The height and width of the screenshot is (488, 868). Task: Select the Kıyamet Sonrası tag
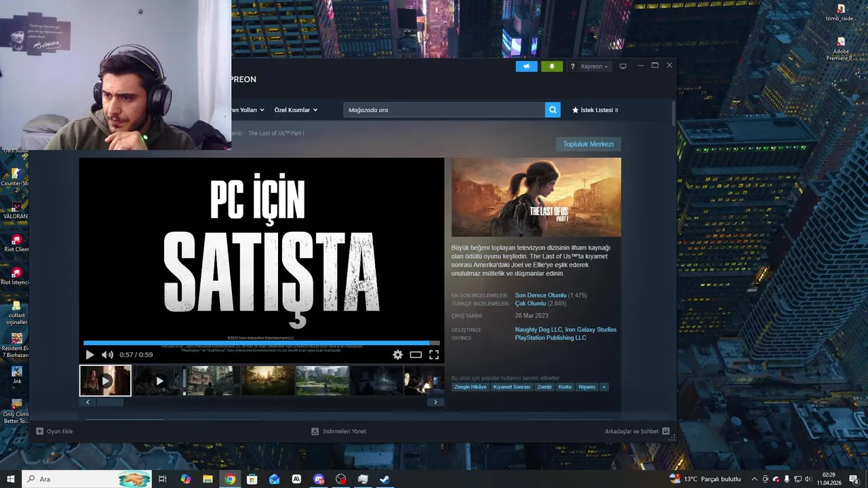512,387
